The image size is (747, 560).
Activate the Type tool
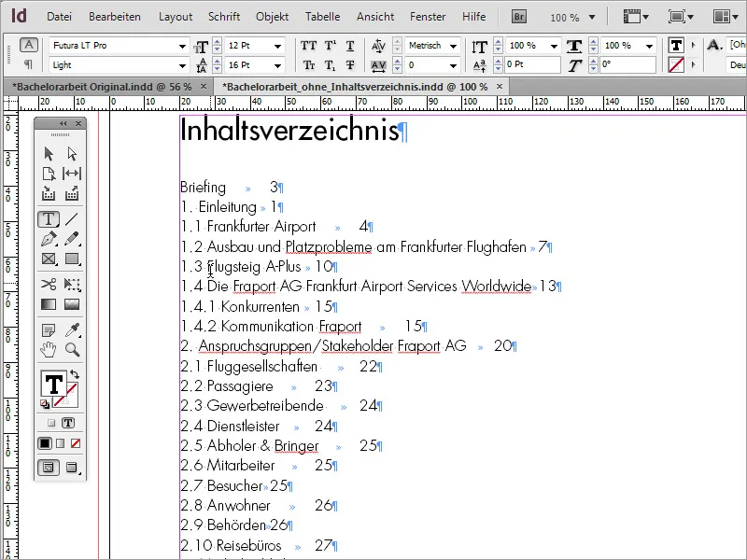point(49,219)
